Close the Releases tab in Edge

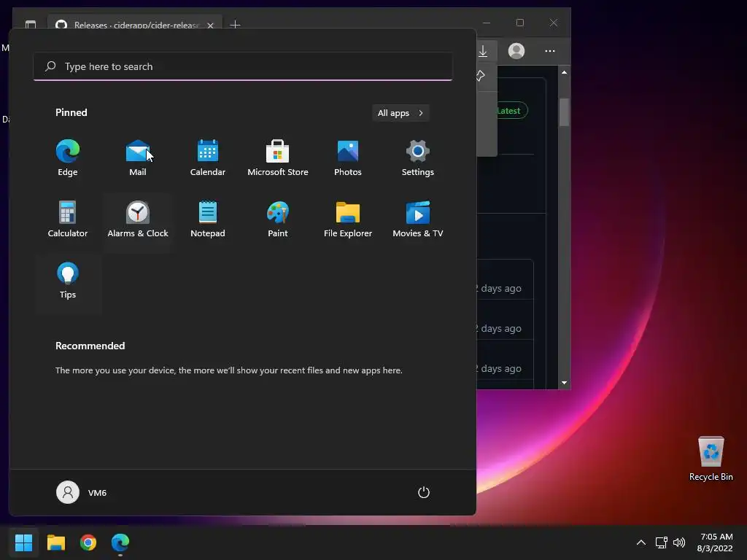click(210, 26)
